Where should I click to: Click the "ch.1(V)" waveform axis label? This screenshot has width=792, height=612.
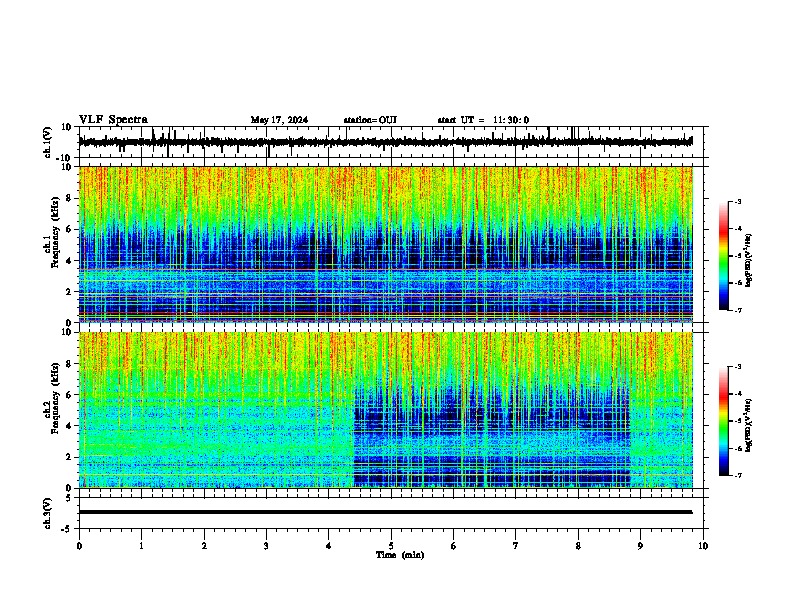tap(48, 142)
